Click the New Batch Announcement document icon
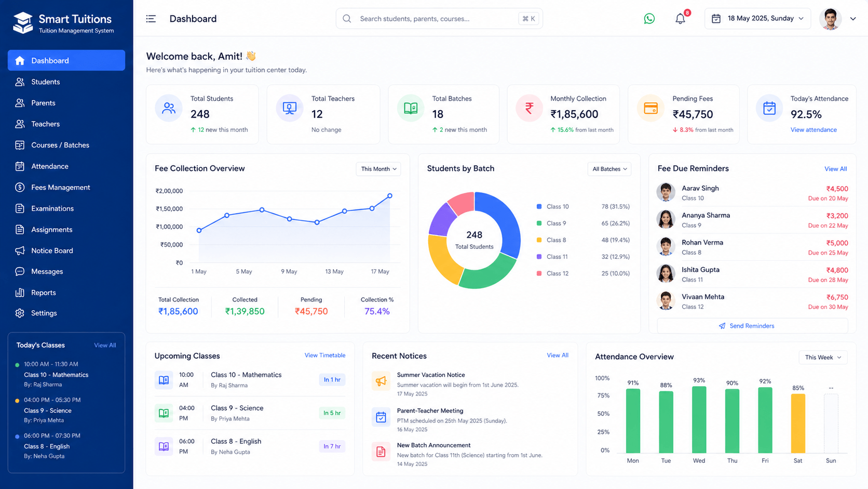The image size is (868, 489). click(381, 452)
